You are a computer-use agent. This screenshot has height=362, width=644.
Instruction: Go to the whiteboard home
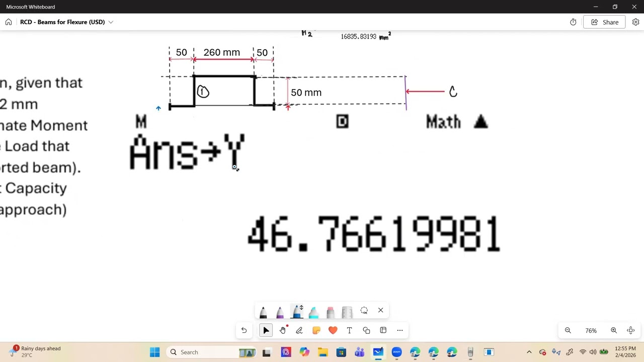point(9,22)
